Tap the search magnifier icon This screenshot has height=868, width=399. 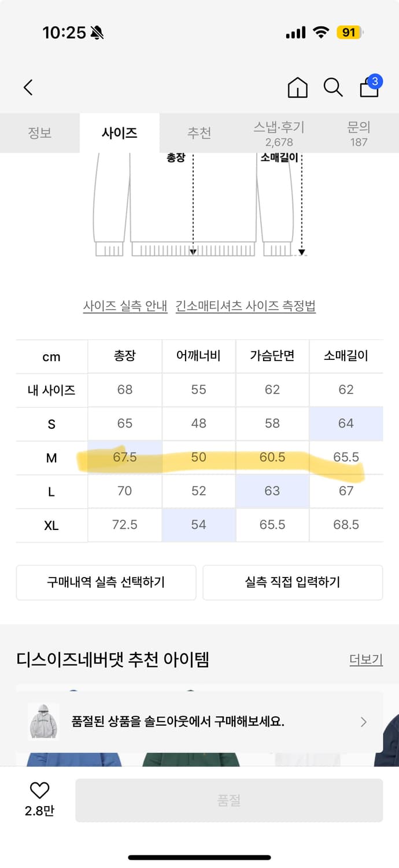coord(332,87)
